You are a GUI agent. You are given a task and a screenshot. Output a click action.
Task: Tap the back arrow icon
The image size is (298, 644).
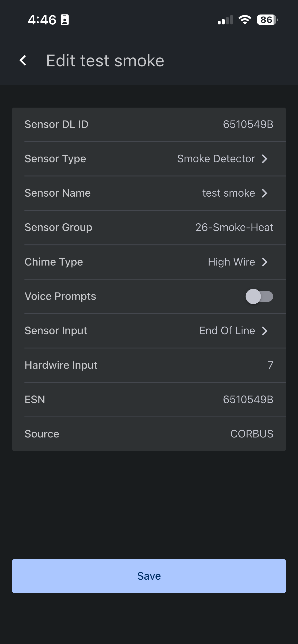[x=23, y=61]
